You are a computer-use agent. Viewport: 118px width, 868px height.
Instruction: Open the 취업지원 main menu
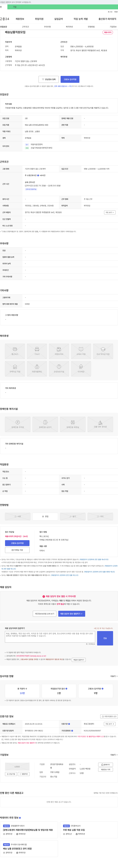tap(39, 19)
